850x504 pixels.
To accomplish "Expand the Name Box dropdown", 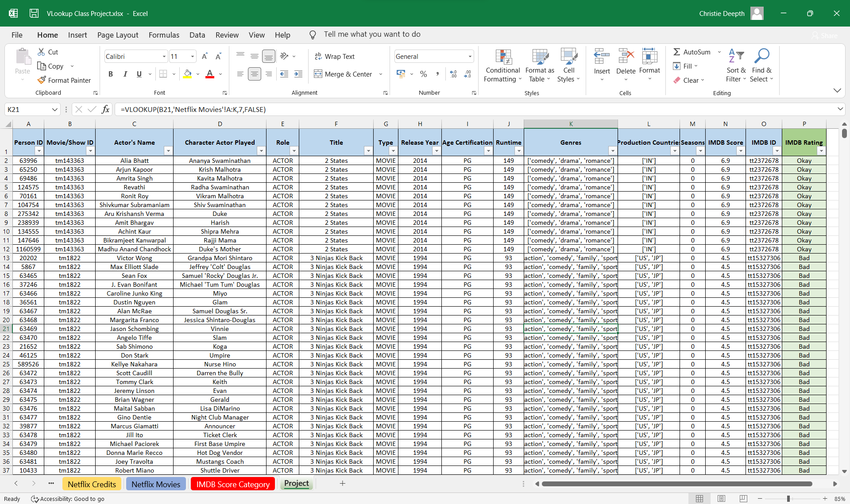I will (x=54, y=109).
